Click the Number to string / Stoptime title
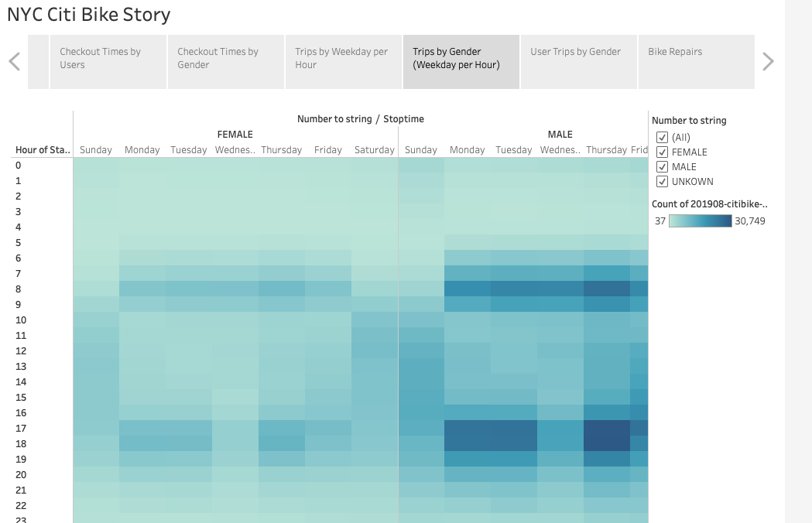 click(x=361, y=119)
